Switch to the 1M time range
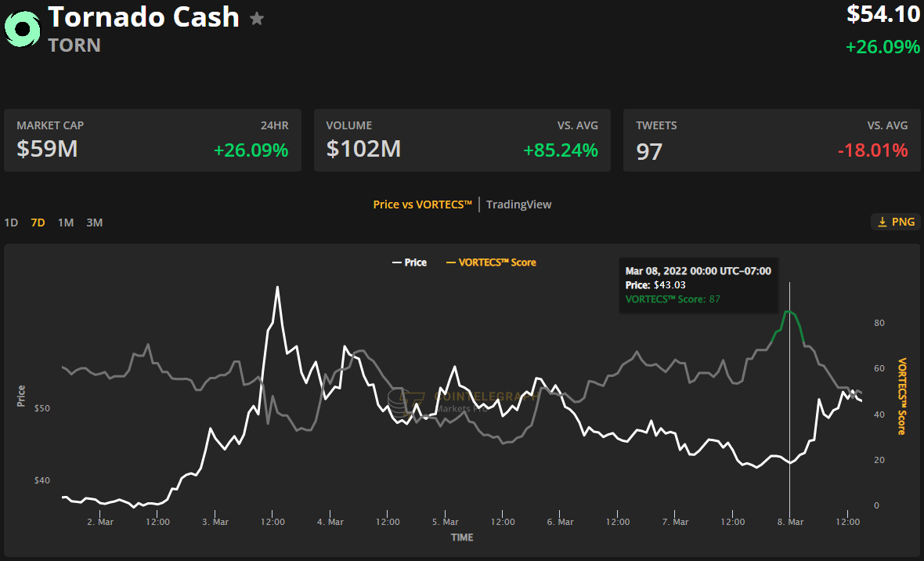 pyautogui.click(x=66, y=223)
